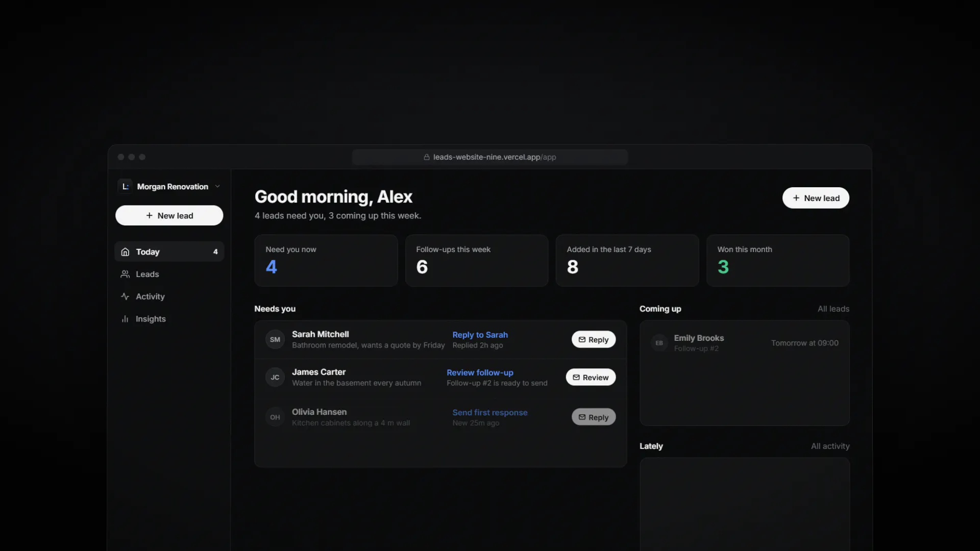
Task: Click the SM avatar for Sarah Mitchell
Action: coord(275,339)
